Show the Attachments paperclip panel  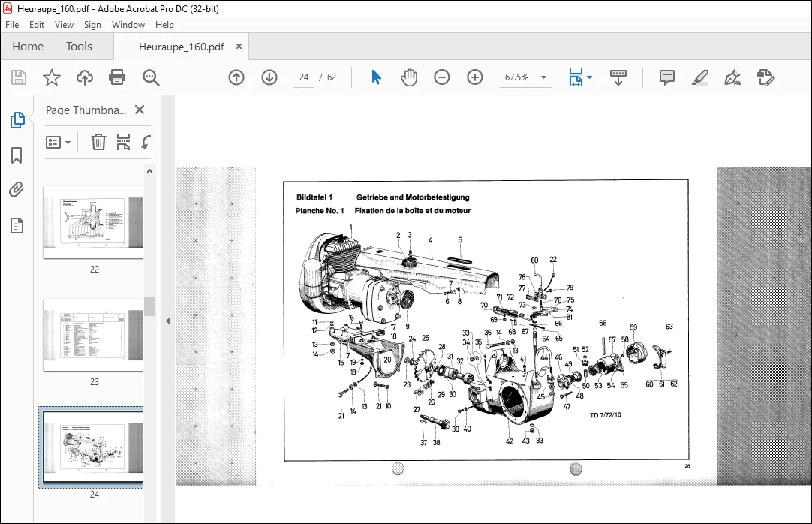point(17,190)
